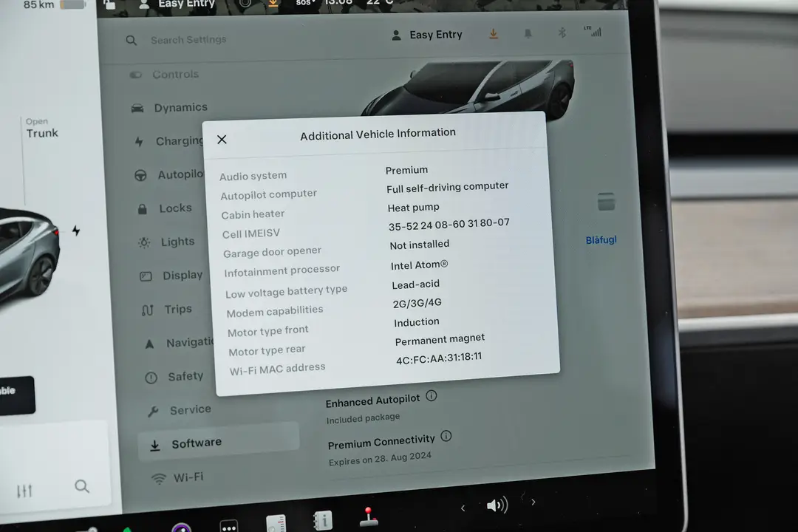
Task: Tap the Dynamics car icon
Action: [x=137, y=109]
